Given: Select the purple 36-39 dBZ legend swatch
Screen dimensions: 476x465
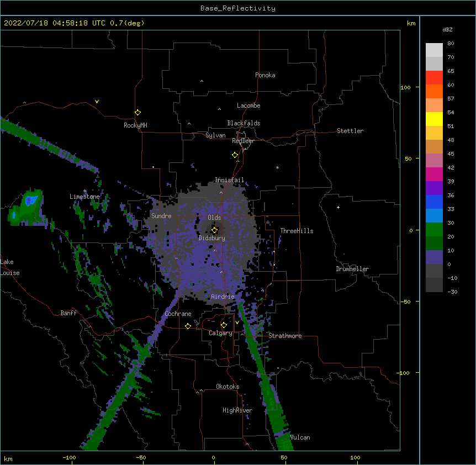Looking at the screenshot, I should pos(434,188).
